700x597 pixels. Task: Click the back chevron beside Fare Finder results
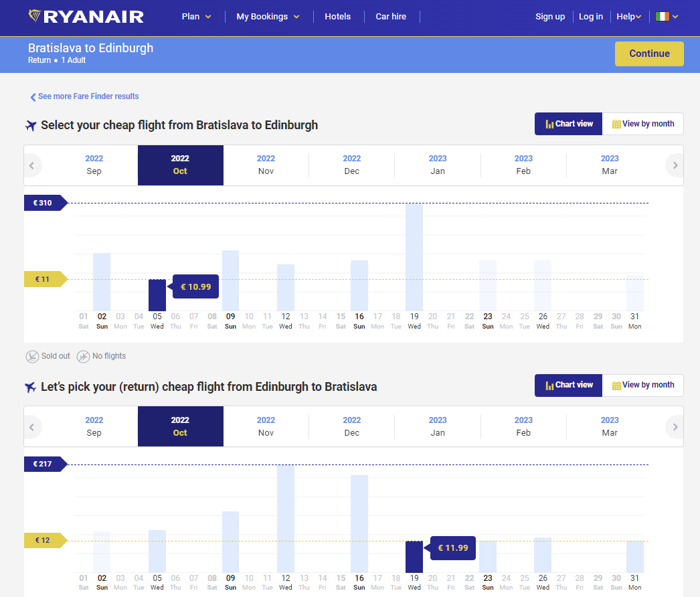click(33, 97)
